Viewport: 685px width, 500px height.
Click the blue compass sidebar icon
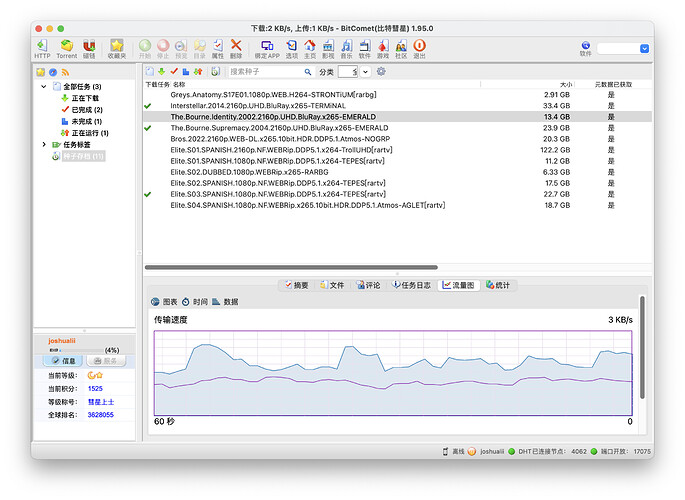53,72
